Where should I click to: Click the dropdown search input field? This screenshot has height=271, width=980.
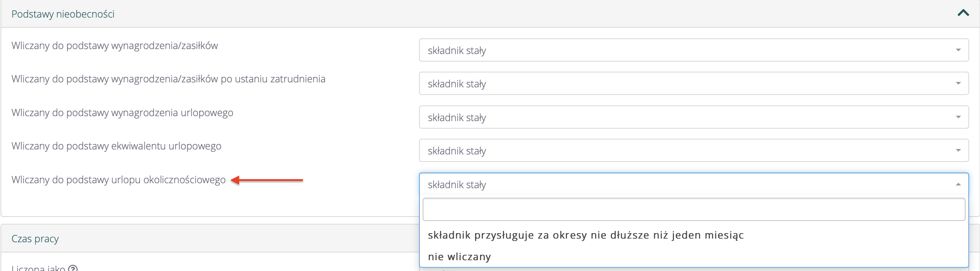pos(693,209)
